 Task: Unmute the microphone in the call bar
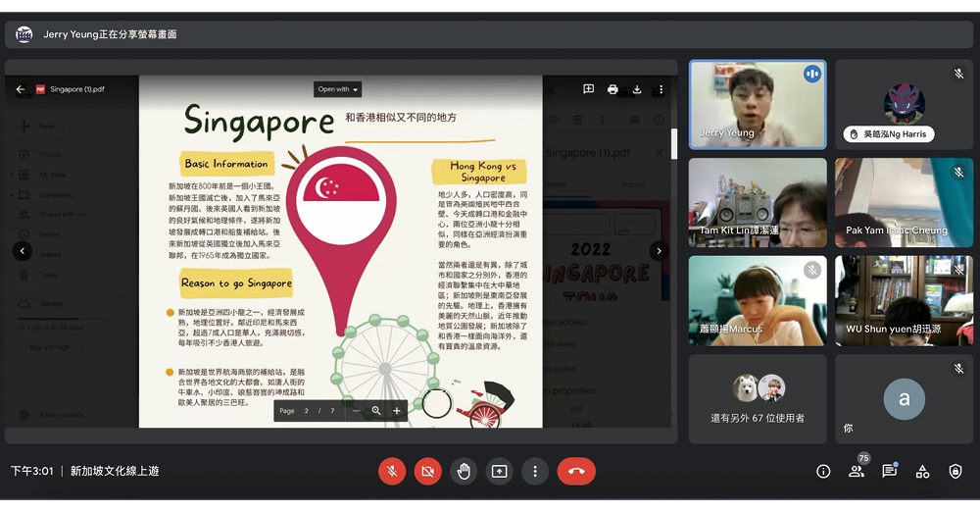point(392,472)
